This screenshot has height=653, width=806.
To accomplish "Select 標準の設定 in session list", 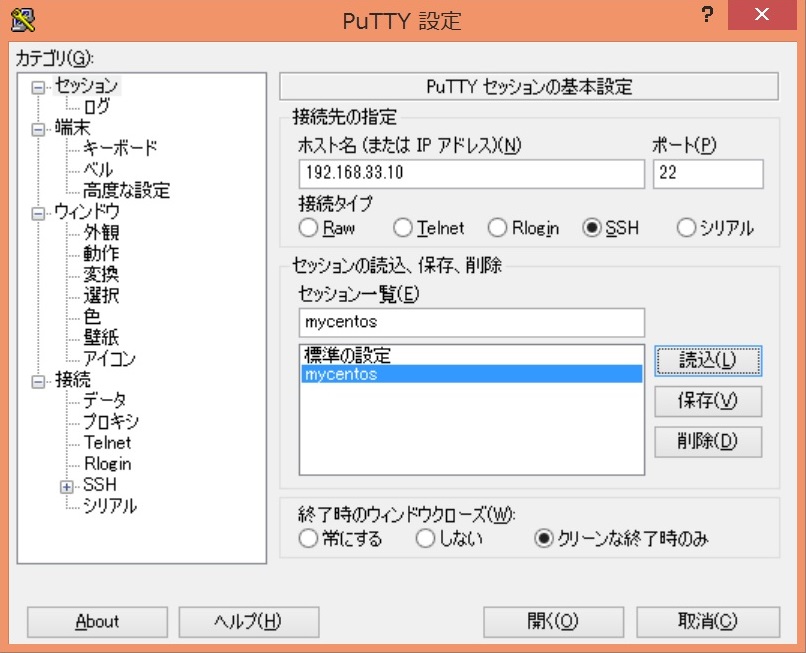I will tap(471, 355).
